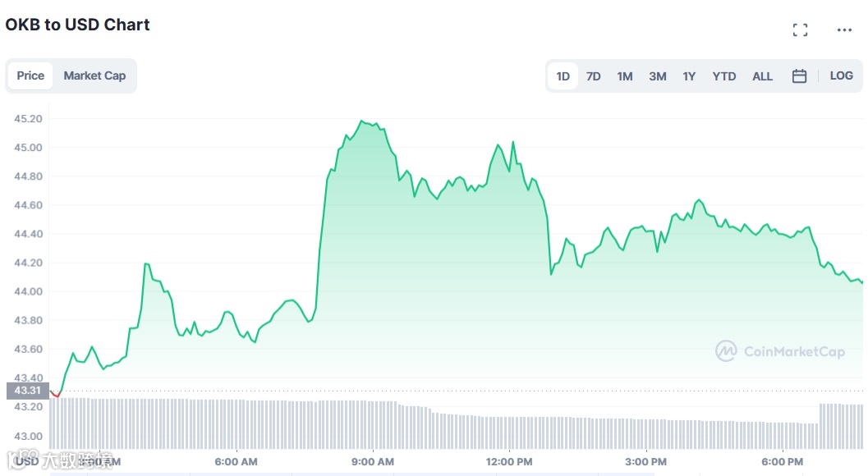Click the 6:00 AM time axis label
Screen dimensions: 868x476
coord(236,461)
